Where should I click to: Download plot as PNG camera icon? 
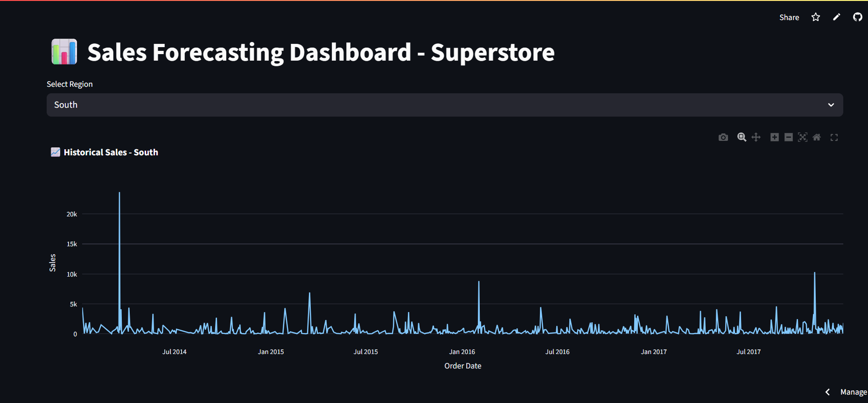723,137
